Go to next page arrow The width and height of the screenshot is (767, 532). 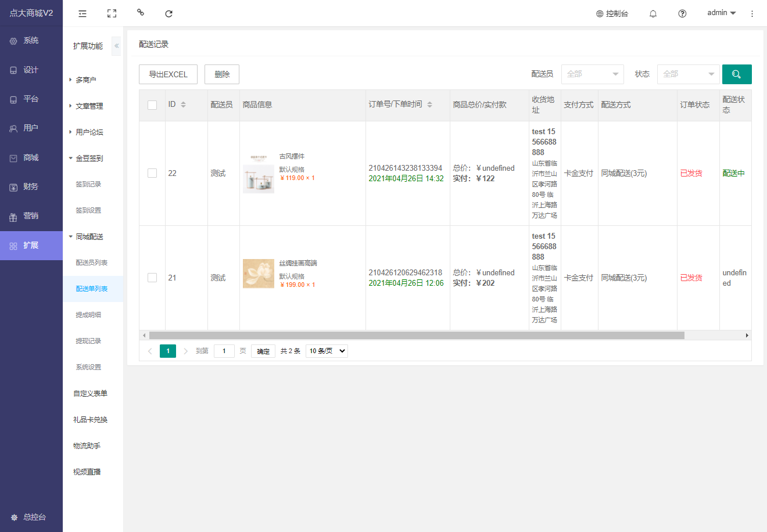tap(185, 351)
